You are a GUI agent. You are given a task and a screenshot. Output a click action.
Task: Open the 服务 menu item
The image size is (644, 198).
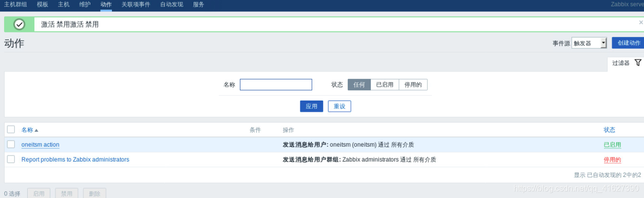(198, 5)
